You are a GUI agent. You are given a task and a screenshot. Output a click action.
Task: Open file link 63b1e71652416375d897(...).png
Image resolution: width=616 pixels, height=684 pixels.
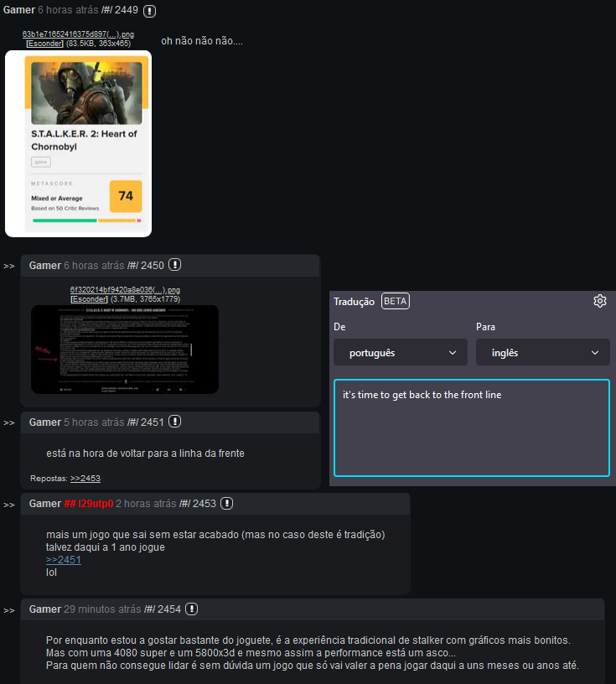tap(78, 34)
